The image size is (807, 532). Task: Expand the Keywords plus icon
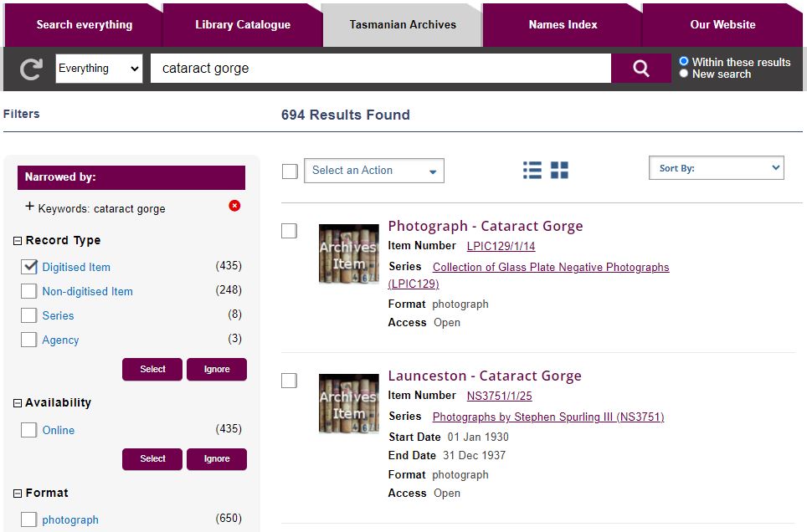click(30, 207)
